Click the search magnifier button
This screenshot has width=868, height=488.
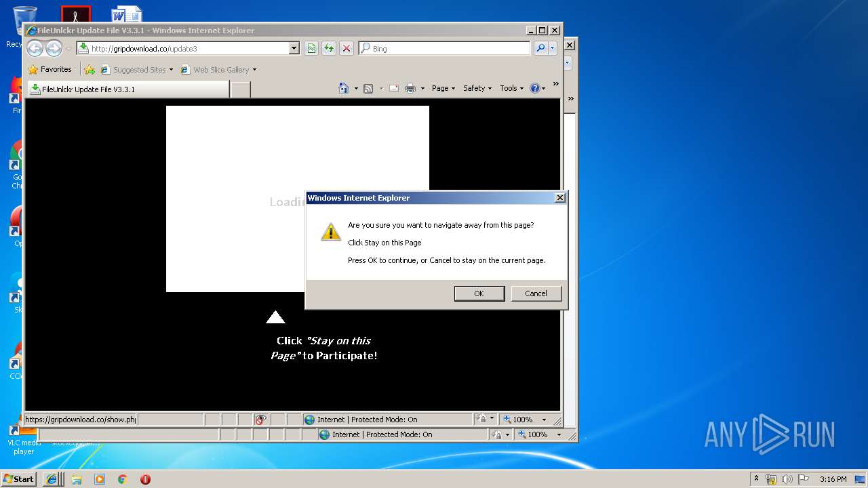point(540,48)
